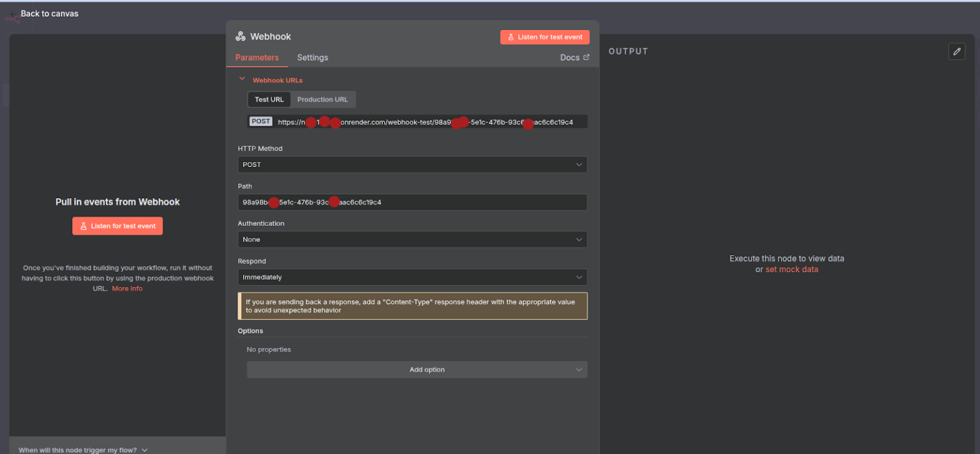Select the Test URL toggle
This screenshot has width=980, height=454.
coord(269,99)
